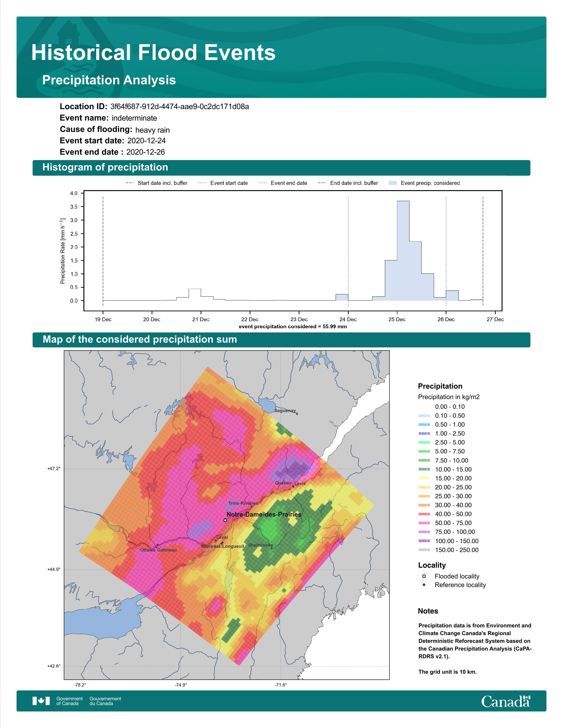
Task: Click the Flooded locality circle symbol in legend
Action: point(424,576)
